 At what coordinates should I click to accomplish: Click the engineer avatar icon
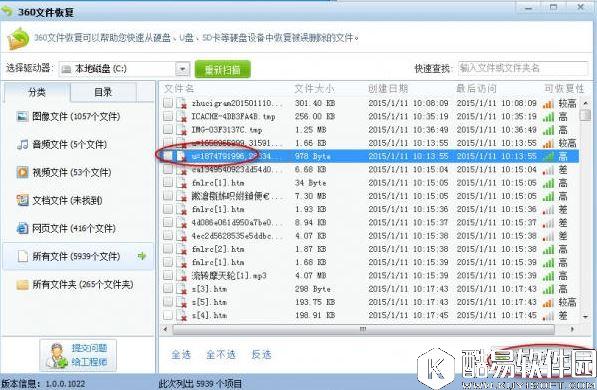click(x=56, y=356)
